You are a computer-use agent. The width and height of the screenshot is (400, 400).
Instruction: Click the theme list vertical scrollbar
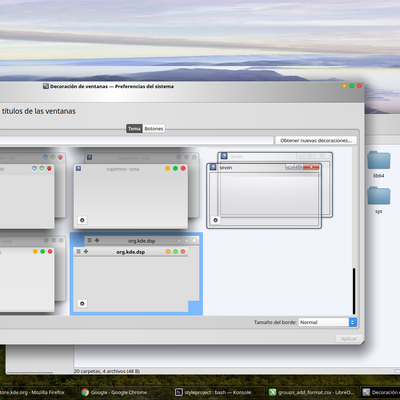coord(354,291)
